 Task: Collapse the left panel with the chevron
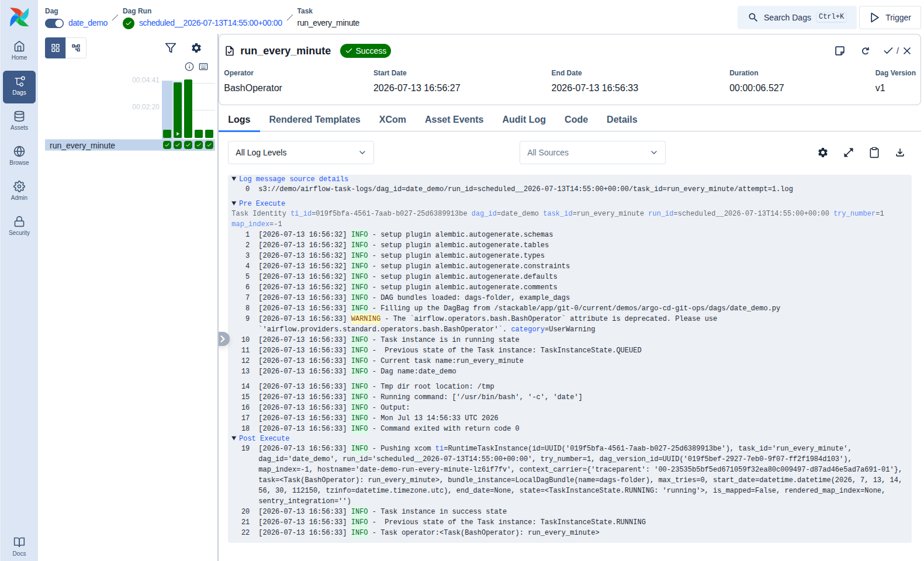click(x=223, y=339)
